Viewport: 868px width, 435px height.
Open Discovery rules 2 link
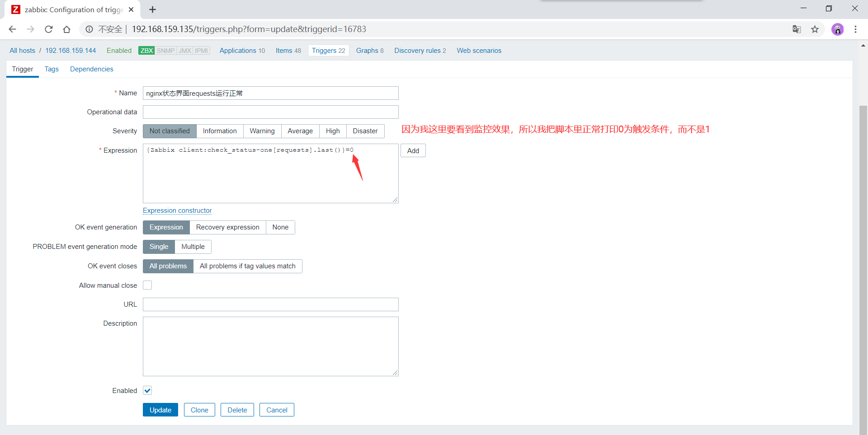(x=420, y=51)
